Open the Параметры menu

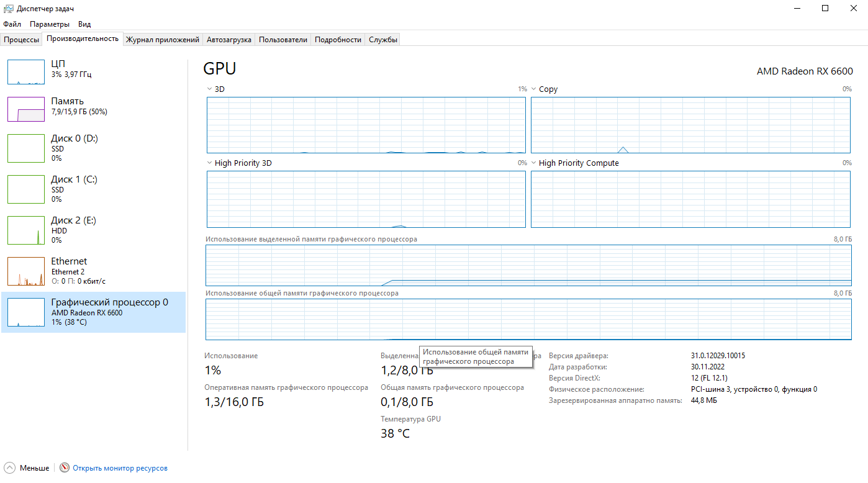coord(50,24)
